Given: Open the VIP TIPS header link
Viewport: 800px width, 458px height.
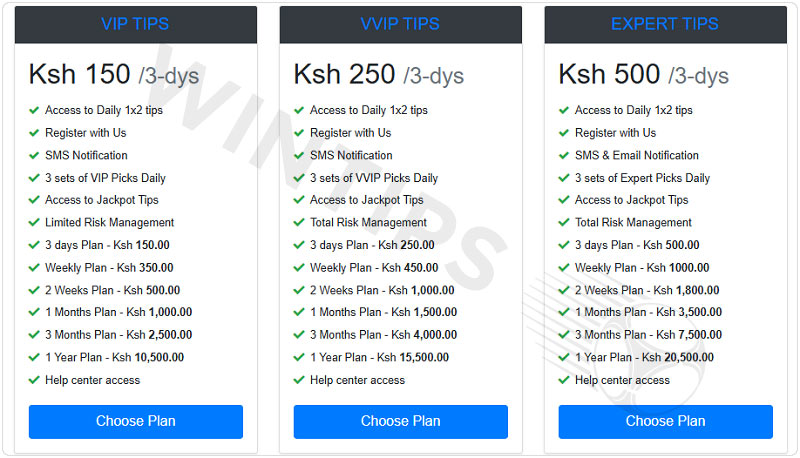Looking at the screenshot, I should tap(135, 24).
